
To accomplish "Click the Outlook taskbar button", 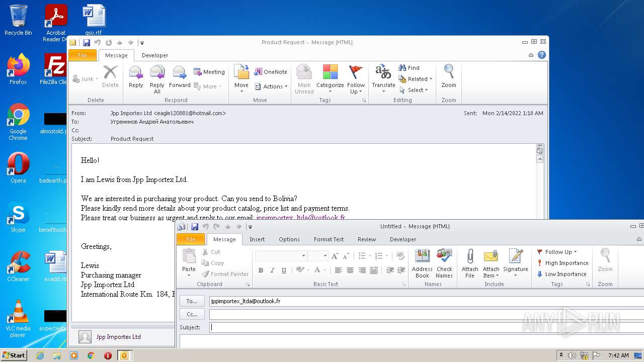I will point(124,355).
